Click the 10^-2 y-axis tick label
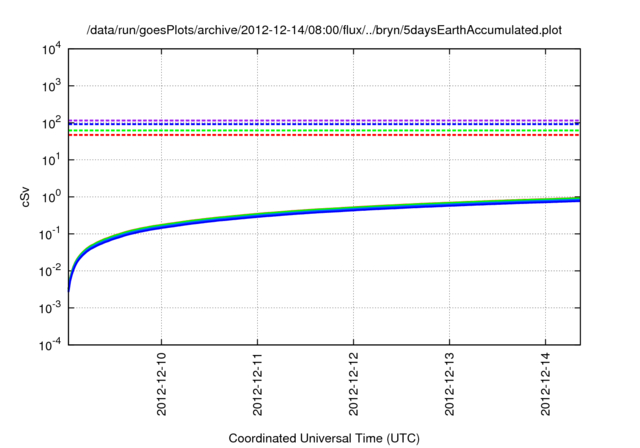640x448 pixels. 48,270
